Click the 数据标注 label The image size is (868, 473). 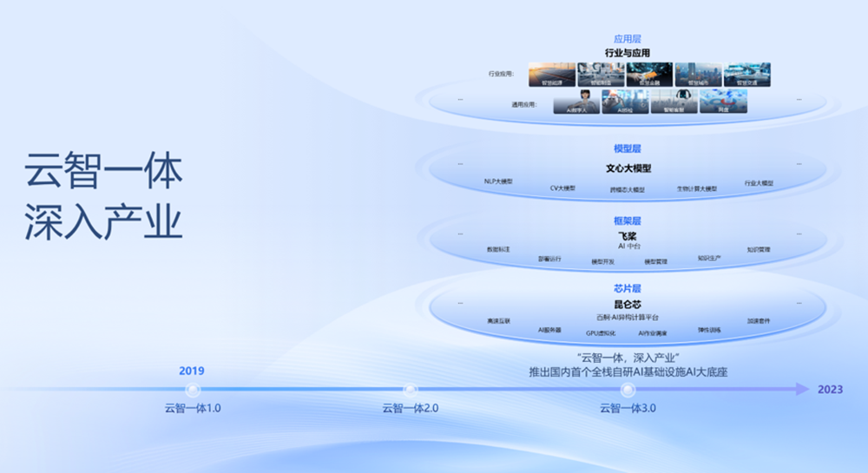click(498, 249)
